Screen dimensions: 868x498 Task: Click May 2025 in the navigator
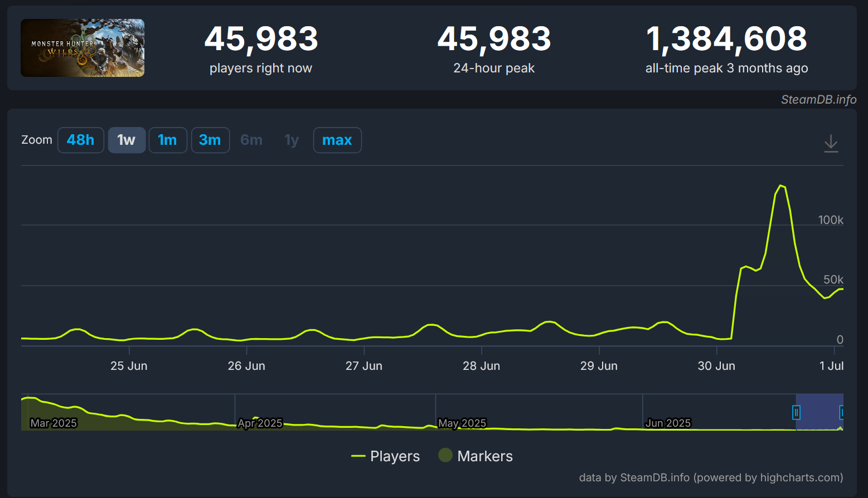[x=462, y=423]
